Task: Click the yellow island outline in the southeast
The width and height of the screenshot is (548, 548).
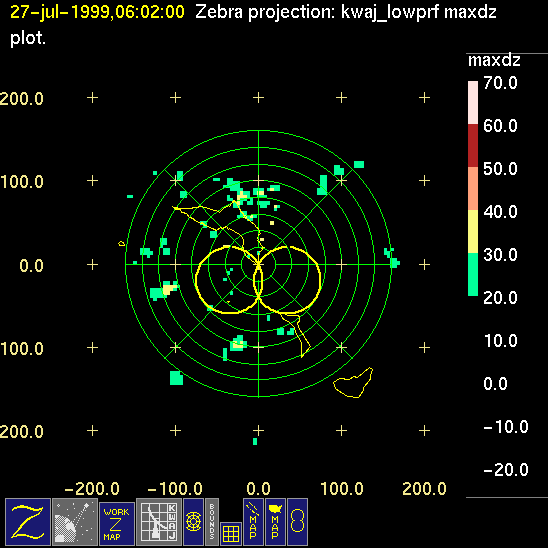Action: 353,383
